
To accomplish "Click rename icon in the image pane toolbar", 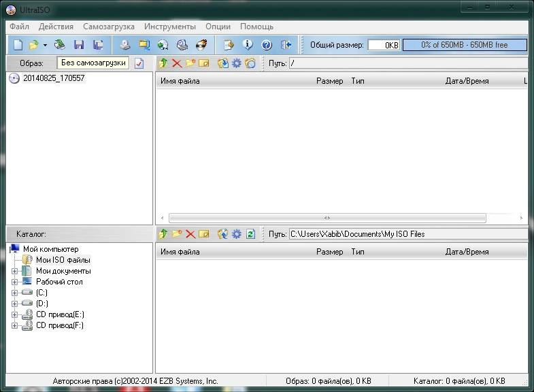I will 204,63.
